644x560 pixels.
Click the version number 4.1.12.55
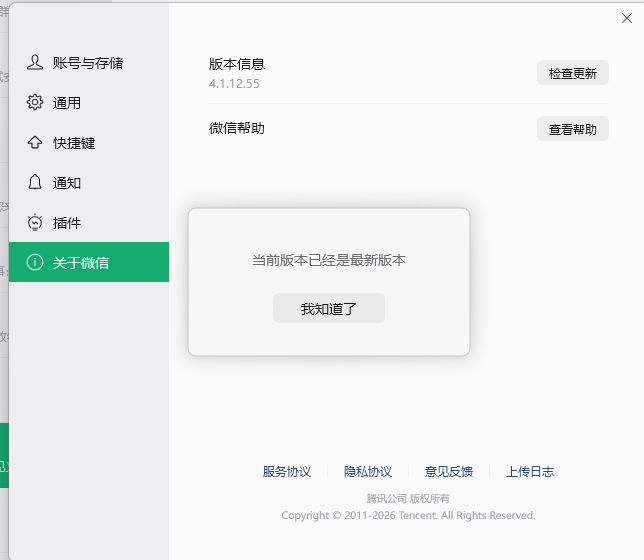tap(234, 84)
